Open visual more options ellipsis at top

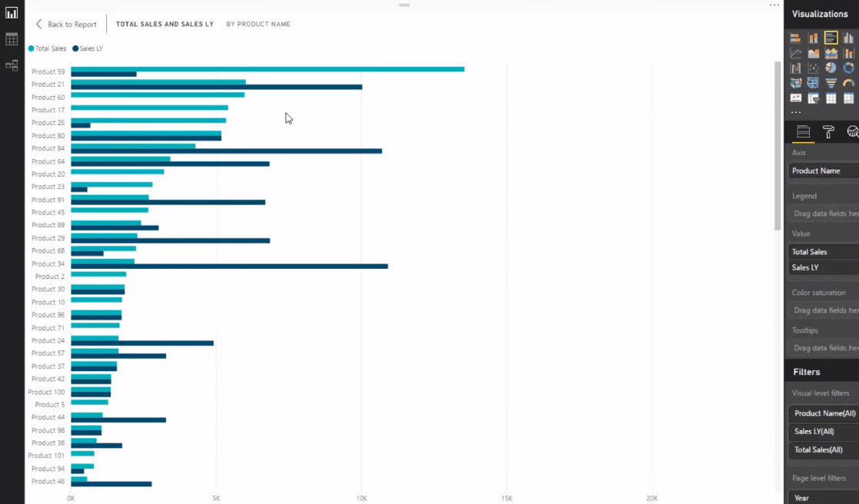coord(774,5)
